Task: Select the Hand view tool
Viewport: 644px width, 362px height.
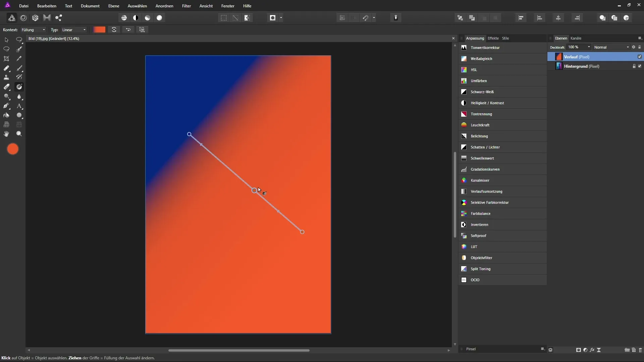Action: pos(6,134)
